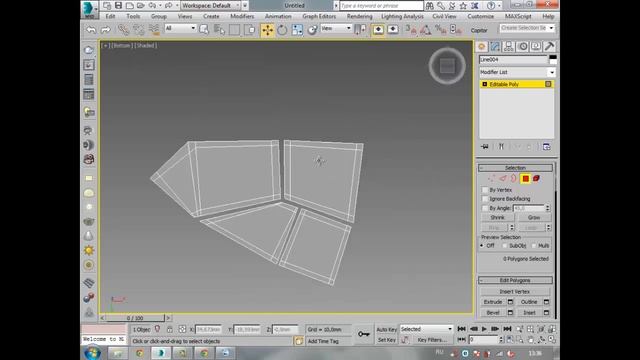The height and width of the screenshot is (360, 640).
Task: Enable the Ignore Backfacing checkbox
Action: click(485, 199)
